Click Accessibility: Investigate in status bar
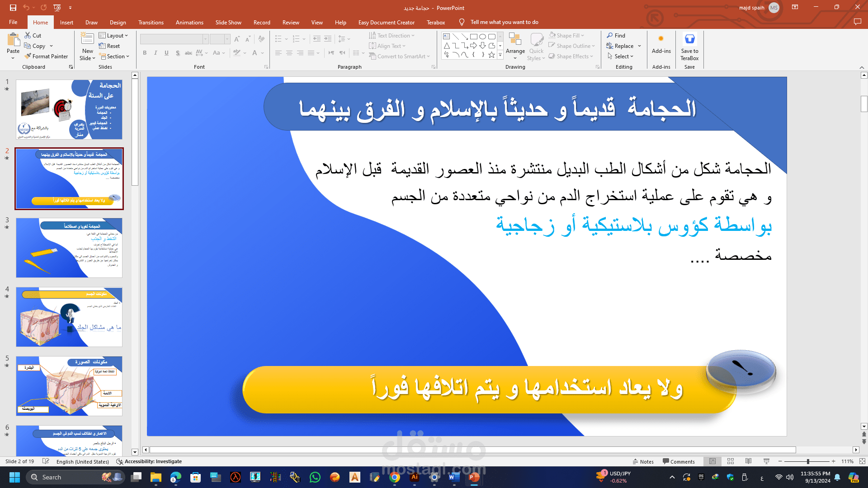The image size is (868, 488). click(x=149, y=461)
